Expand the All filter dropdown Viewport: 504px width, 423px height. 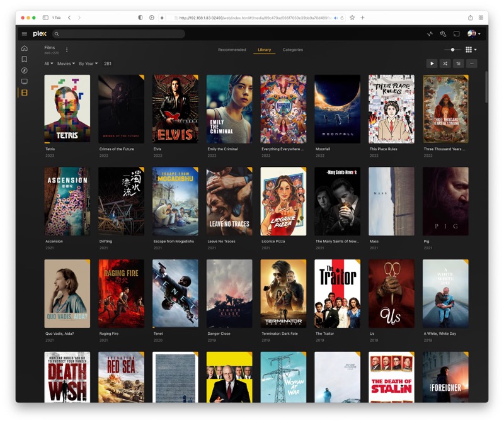pyautogui.click(x=49, y=64)
